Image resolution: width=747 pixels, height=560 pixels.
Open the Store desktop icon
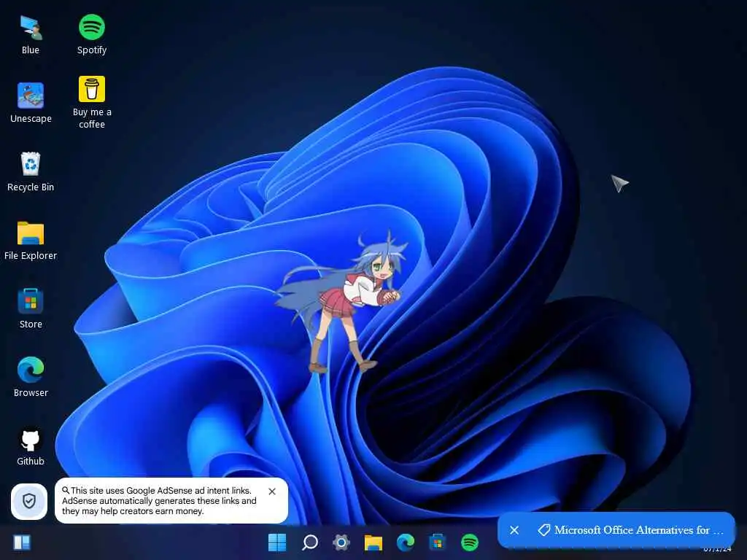tap(31, 308)
